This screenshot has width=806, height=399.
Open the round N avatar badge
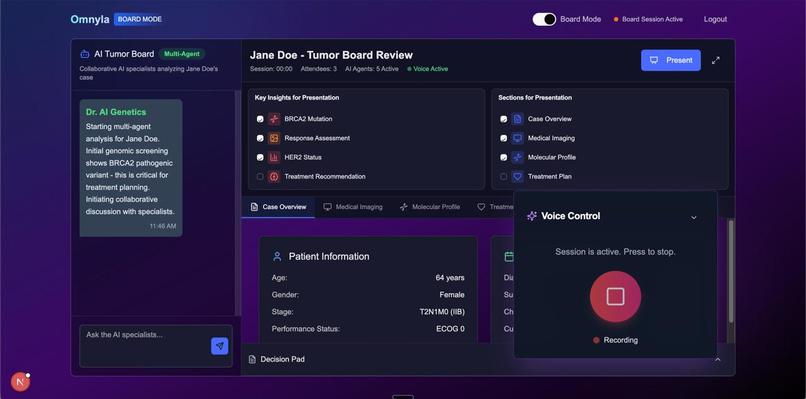coord(21,382)
